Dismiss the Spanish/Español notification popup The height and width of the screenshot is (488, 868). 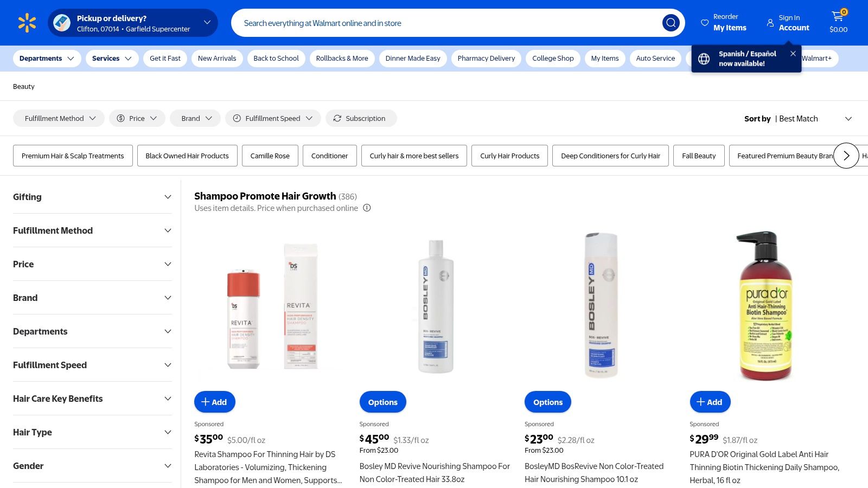(x=793, y=54)
